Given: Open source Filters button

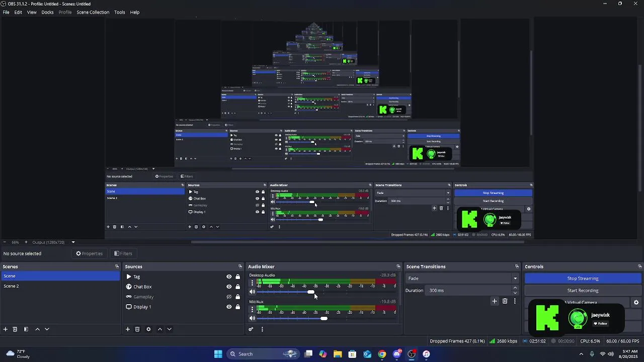Looking at the screenshot, I should point(123,254).
